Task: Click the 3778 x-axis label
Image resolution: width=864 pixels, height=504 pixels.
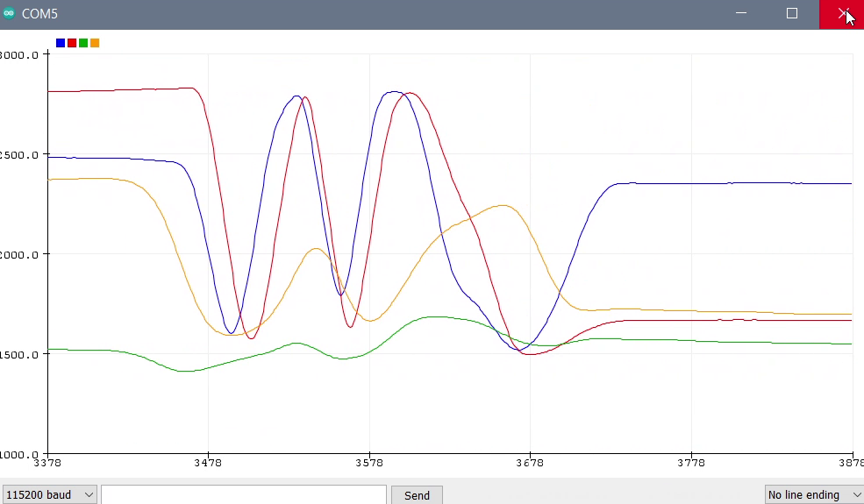Action: (691, 463)
